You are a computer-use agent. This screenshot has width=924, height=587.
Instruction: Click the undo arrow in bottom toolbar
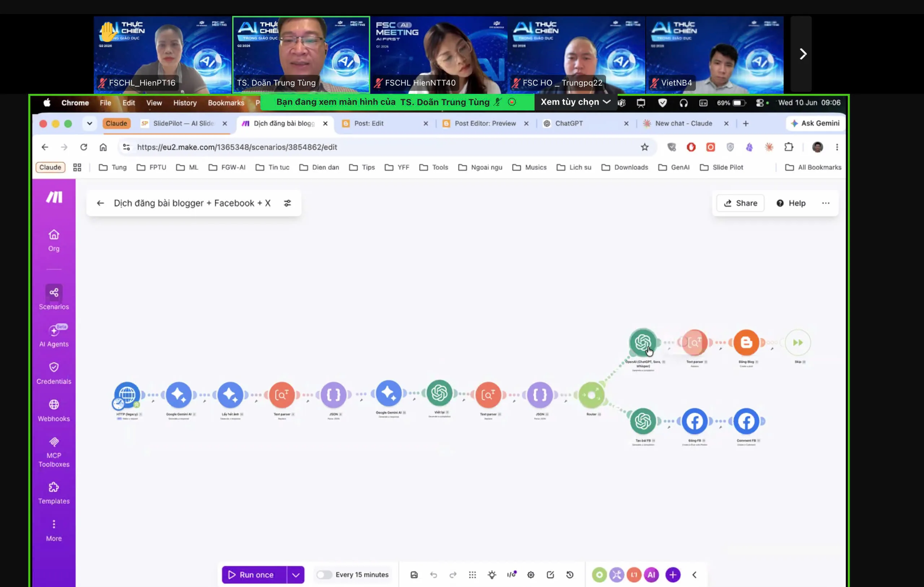pyautogui.click(x=433, y=575)
